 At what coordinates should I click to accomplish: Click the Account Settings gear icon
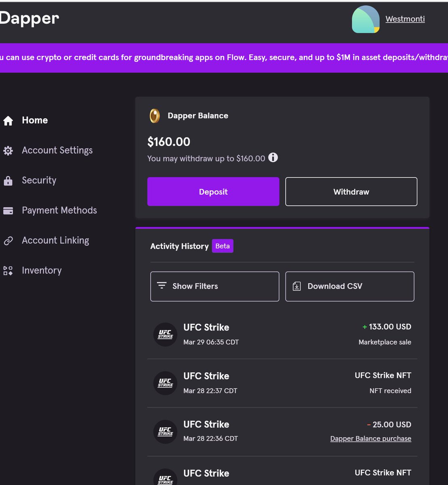point(8,151)
